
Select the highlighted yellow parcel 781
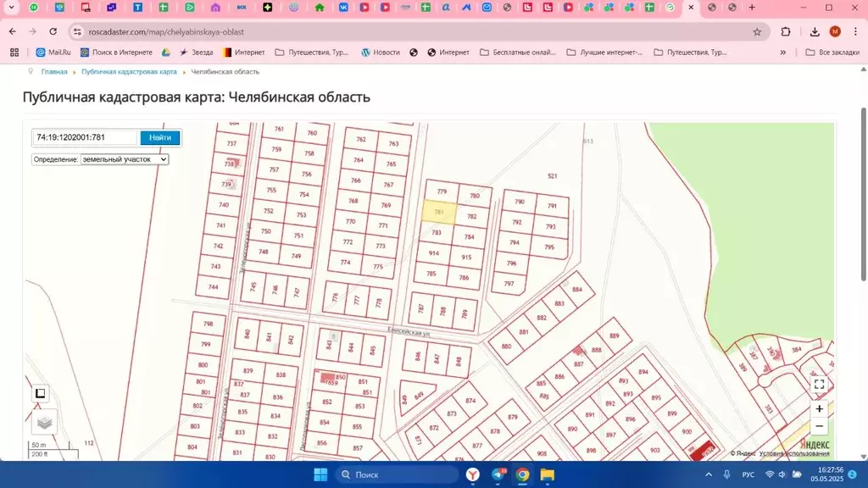[439, 213]
